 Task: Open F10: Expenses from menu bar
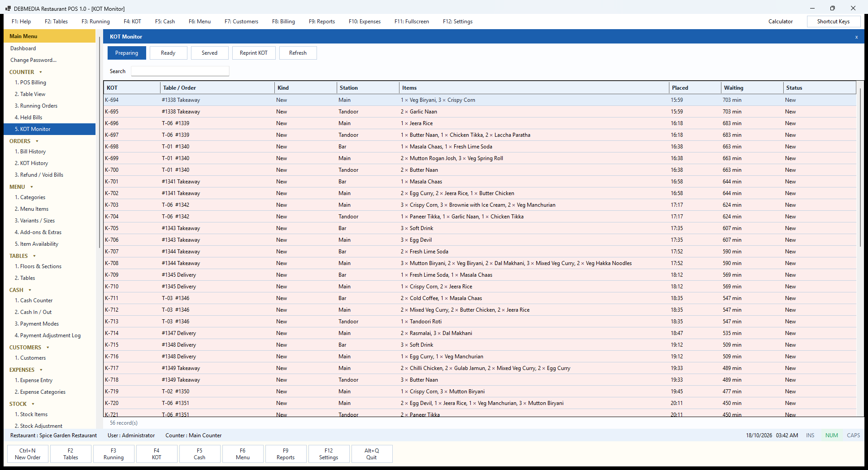click(365, 22)
